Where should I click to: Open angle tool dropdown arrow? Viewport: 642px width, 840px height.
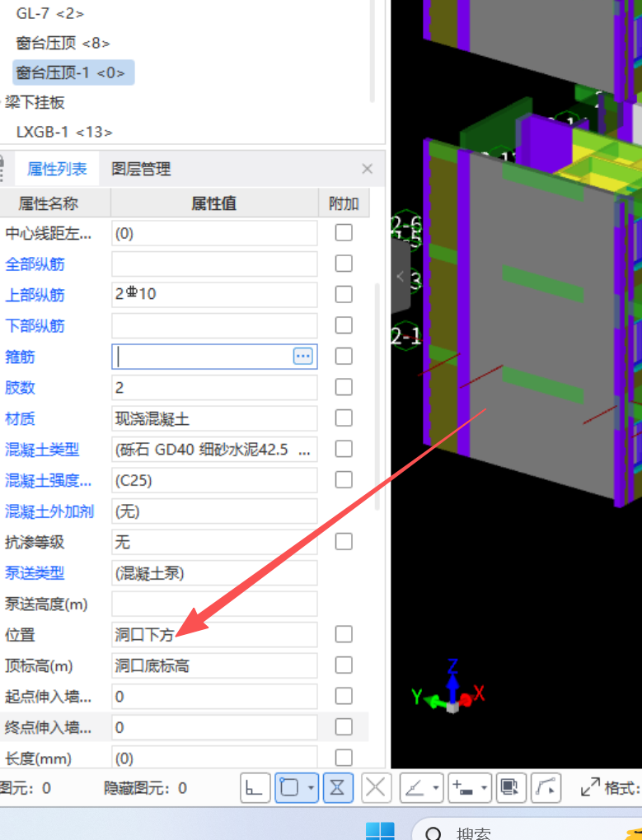point(436,787)
